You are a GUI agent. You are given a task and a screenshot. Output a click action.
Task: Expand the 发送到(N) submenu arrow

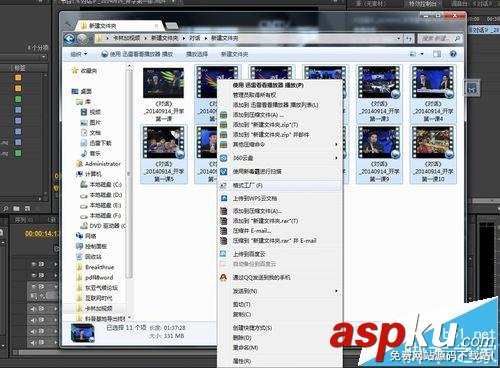coord(336,291)
